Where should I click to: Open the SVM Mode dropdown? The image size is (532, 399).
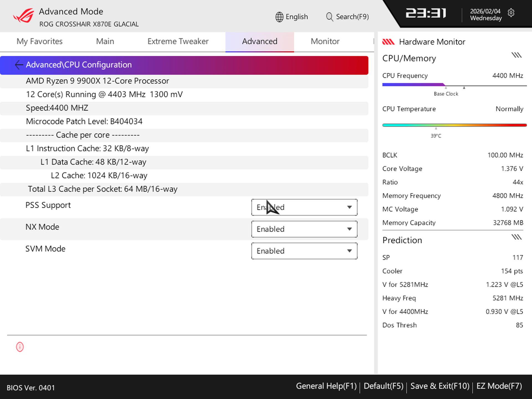[x=304, y=251]
